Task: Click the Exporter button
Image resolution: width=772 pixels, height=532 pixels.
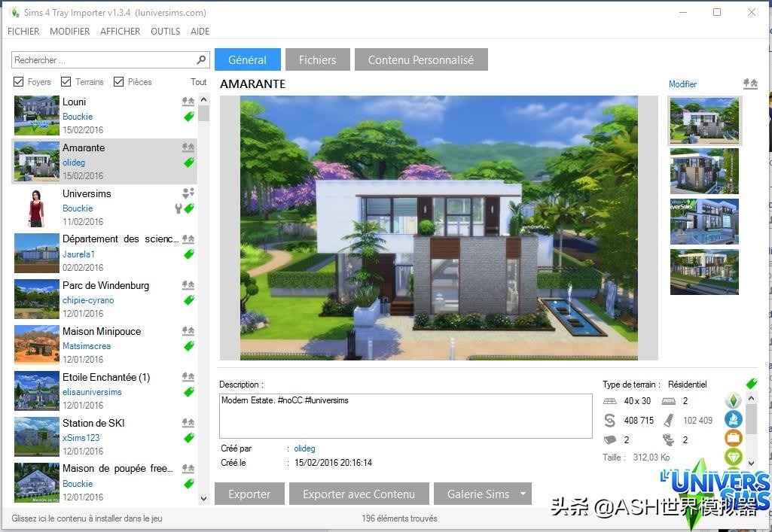Action: [x=249, y=494]
